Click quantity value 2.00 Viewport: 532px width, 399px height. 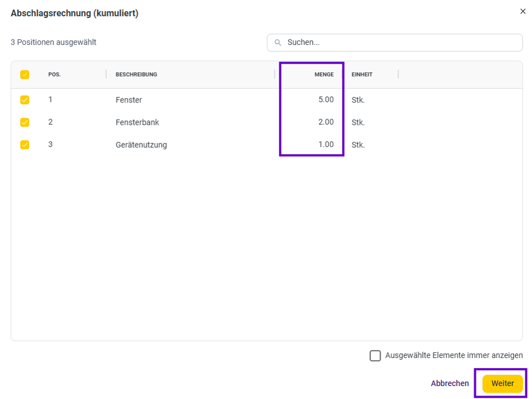(326, 122)
